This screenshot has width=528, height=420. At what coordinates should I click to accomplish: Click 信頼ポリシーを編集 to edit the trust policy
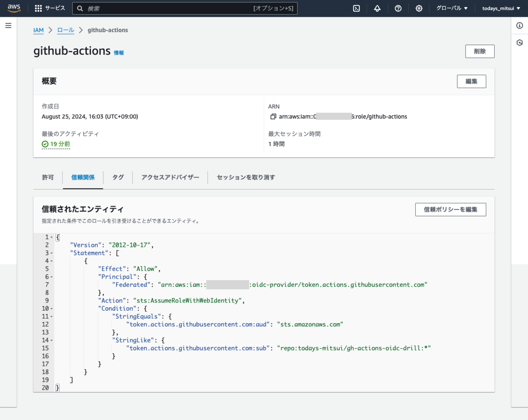[450, 210]
